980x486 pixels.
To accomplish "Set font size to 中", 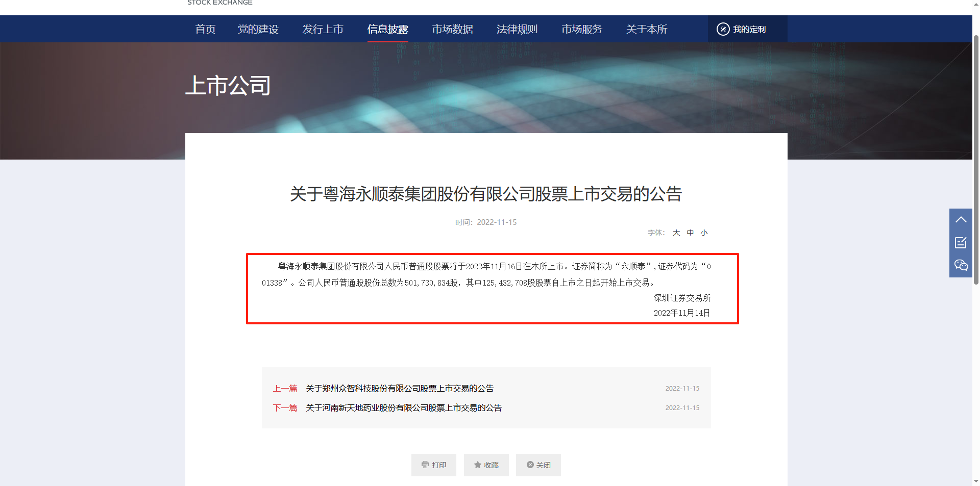I will pos(690,233).
